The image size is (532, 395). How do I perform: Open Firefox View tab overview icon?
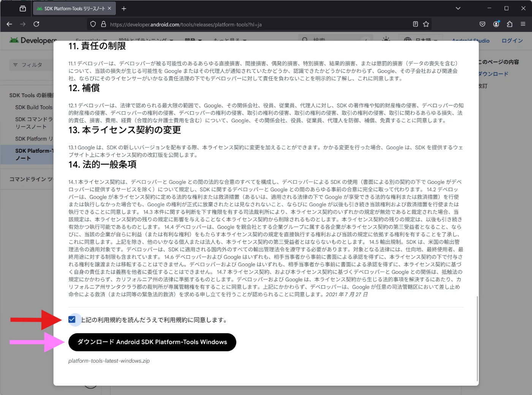[23, 8]
